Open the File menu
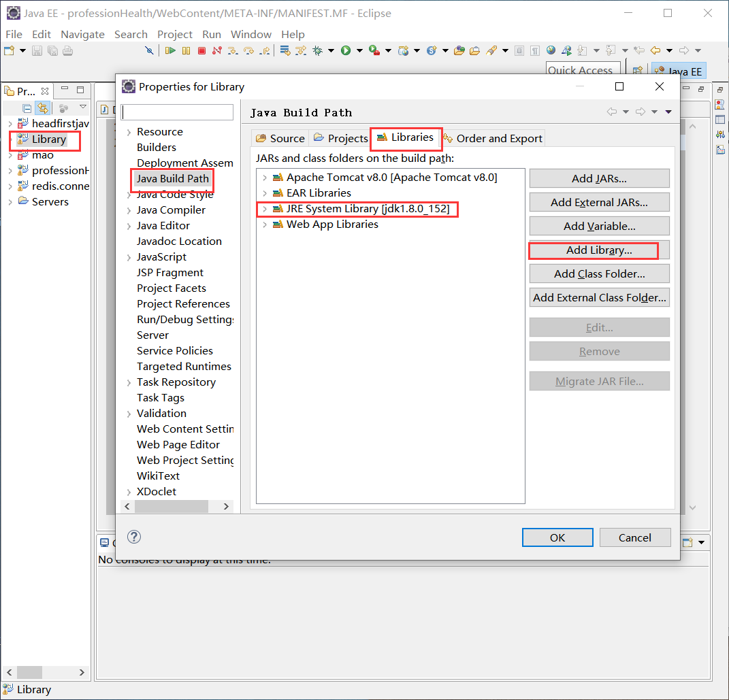 click(x=14, y=35)
